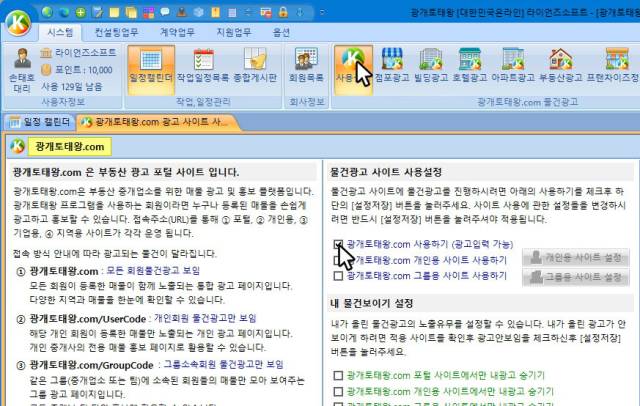640x406 pixels.
Task: Launch the Edge browser icon in quick toolbar
Action: [x=64, y=12]
